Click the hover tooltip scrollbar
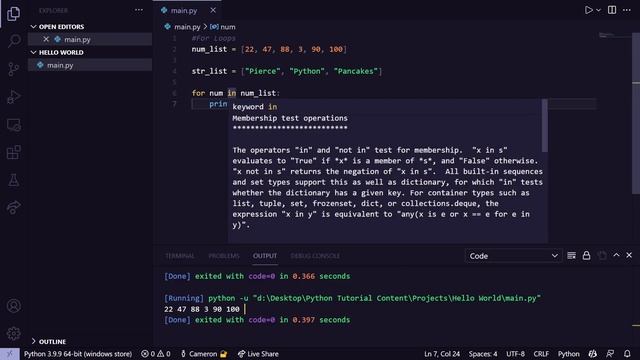640x360 pixels. (544, 125)
